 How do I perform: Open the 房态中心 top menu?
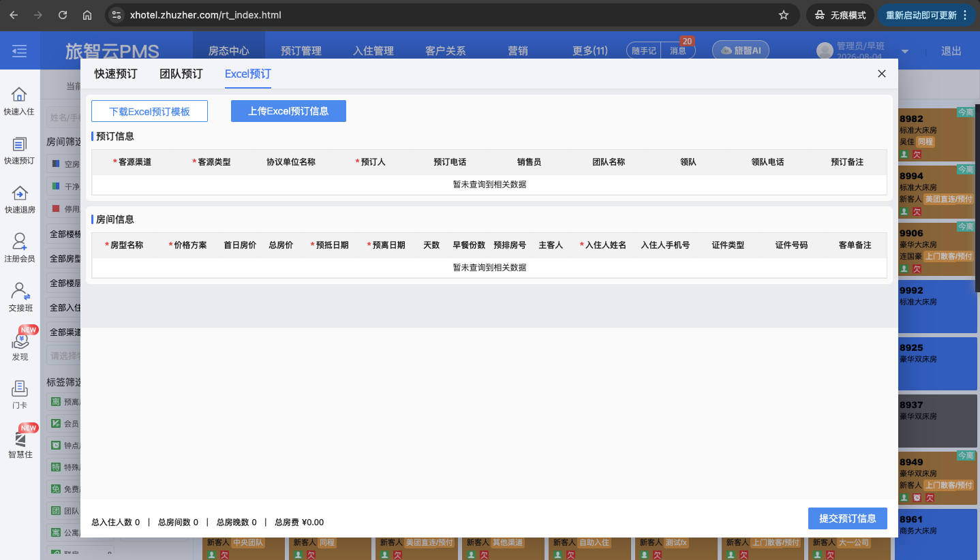pyautogui.click(x=229, y=50)
